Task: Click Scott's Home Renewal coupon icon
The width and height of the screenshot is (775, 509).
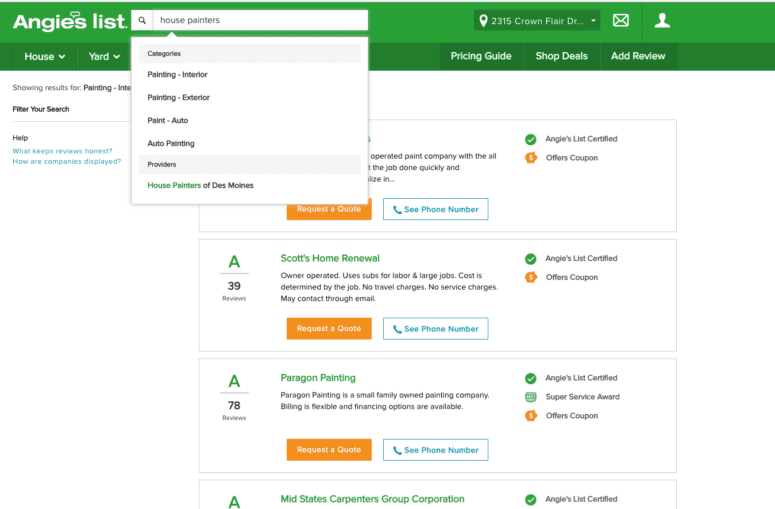Action: tap(531, 277)
